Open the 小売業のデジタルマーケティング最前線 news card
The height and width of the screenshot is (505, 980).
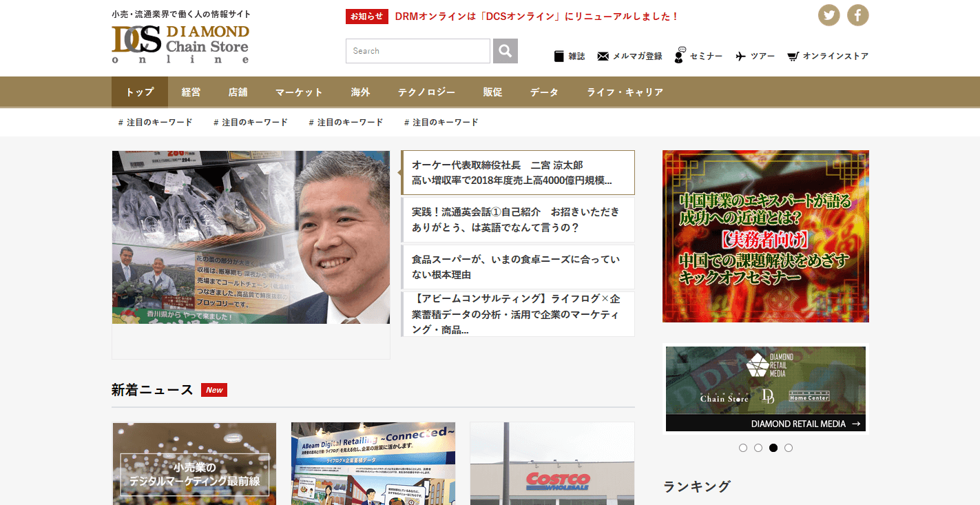194,464
